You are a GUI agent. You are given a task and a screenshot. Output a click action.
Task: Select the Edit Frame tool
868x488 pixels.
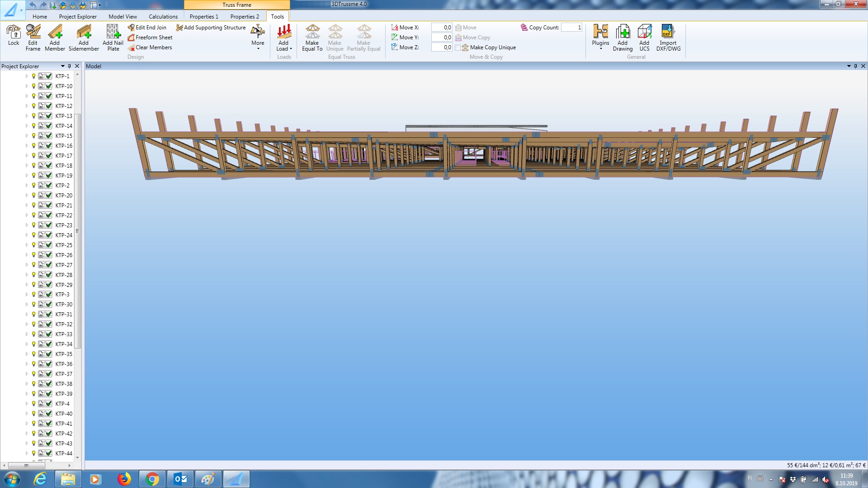(x=33, y=32)
